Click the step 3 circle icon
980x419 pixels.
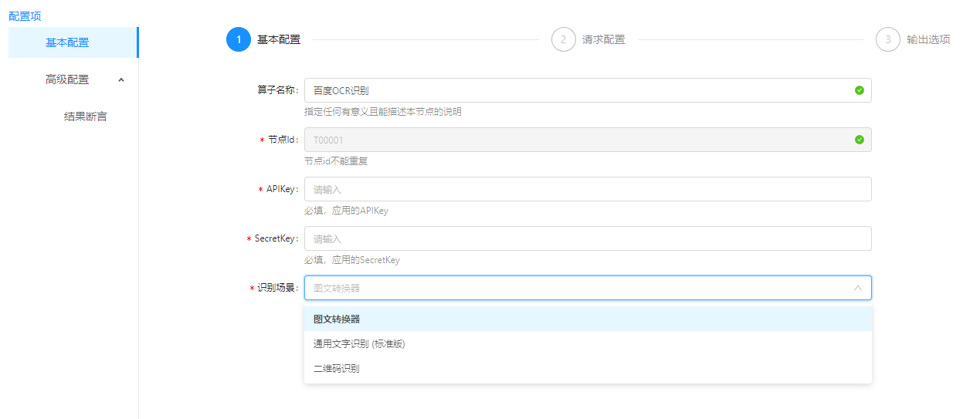pyautogui.click(x=888, y=39)
